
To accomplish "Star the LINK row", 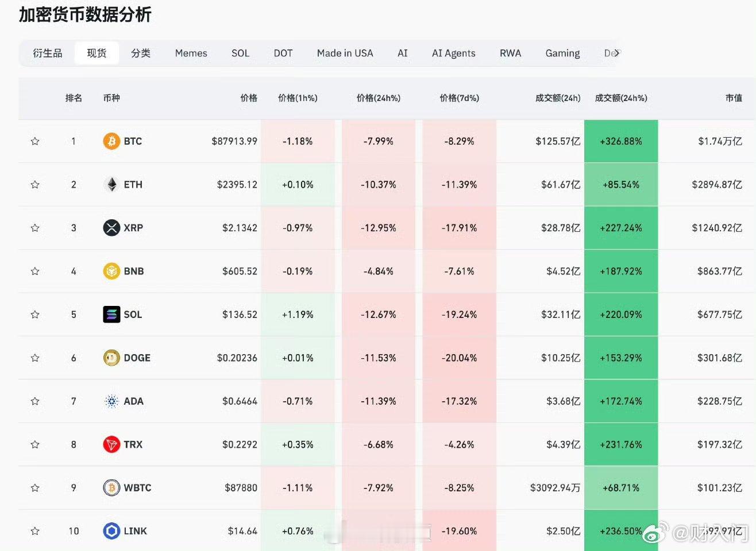I will [x=35, y=531].
